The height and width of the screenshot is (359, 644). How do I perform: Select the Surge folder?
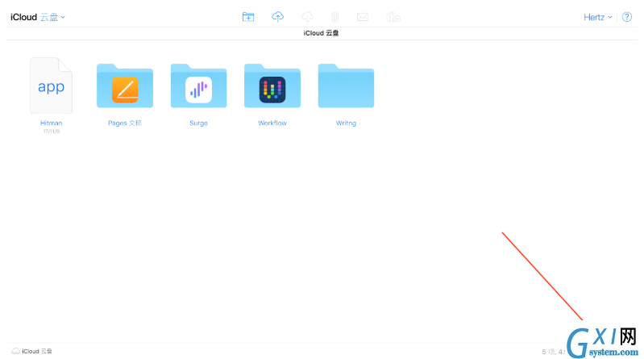tap(198, 86)
